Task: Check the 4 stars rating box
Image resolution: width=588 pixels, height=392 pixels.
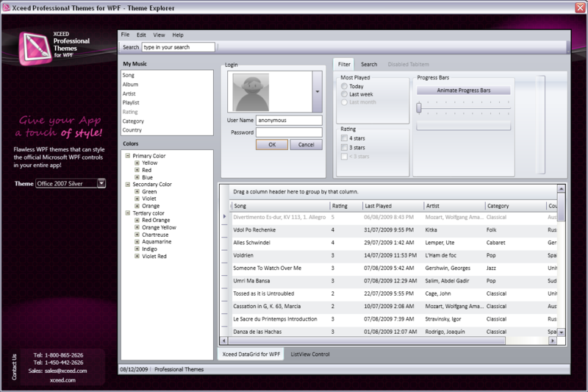Action: pyautogui.click(x=344, y=138)
